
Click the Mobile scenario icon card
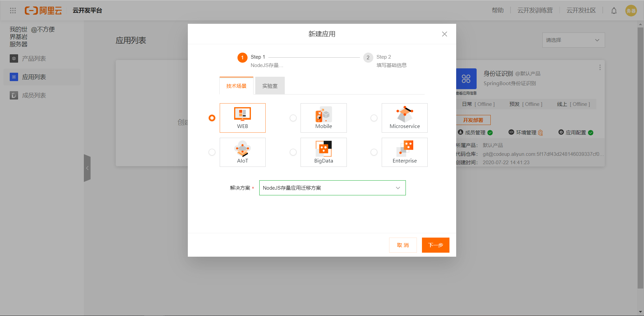323,118
